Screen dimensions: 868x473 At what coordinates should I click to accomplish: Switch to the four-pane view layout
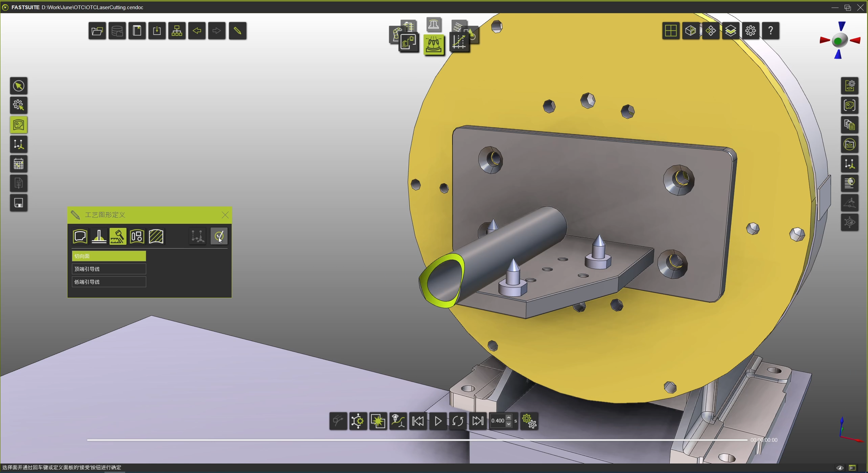click(x=671, y=31)
